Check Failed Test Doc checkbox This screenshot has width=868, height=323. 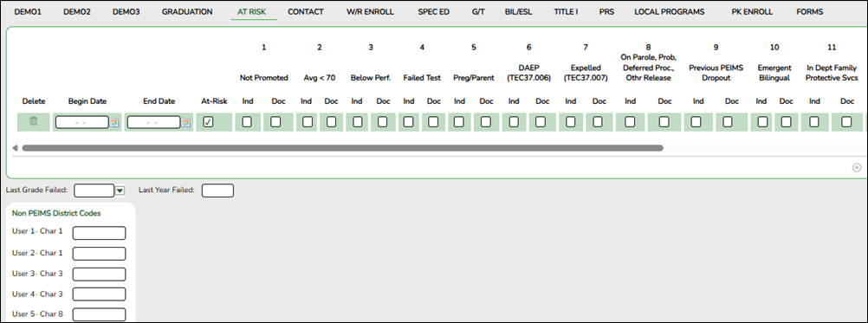point(433,122)
